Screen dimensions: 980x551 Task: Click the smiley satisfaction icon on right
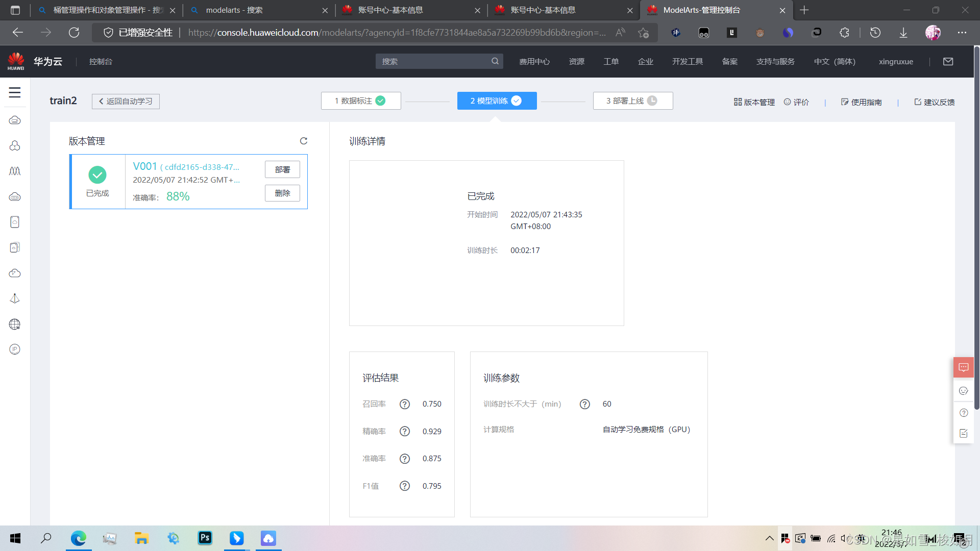point(964,391)
